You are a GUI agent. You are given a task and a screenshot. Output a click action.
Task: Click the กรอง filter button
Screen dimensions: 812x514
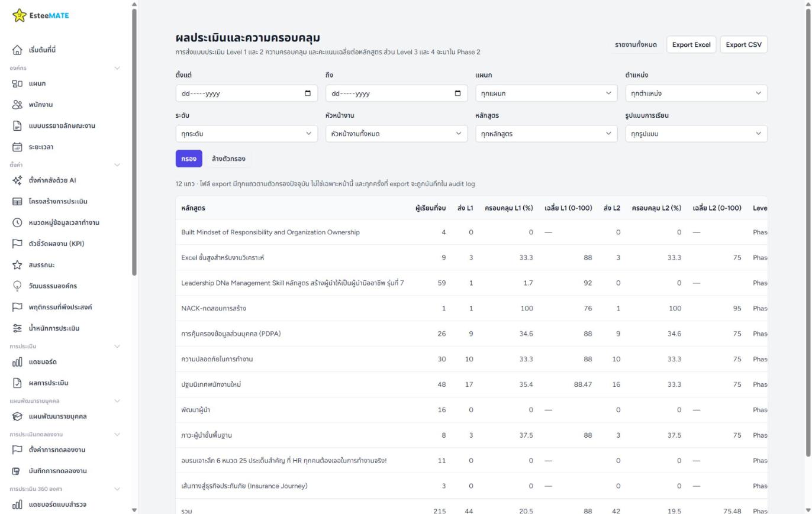click(x=189, y=159)
